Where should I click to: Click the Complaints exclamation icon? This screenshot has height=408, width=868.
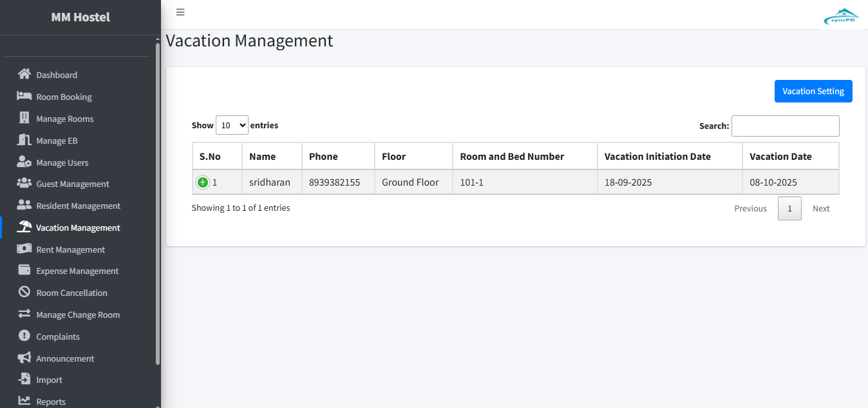click(24, 336)
